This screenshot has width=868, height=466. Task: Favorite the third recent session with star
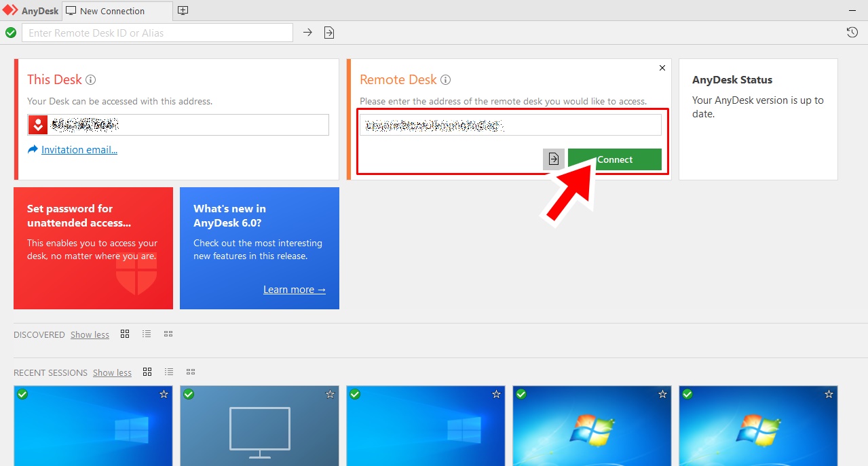[x=496, y=394]
